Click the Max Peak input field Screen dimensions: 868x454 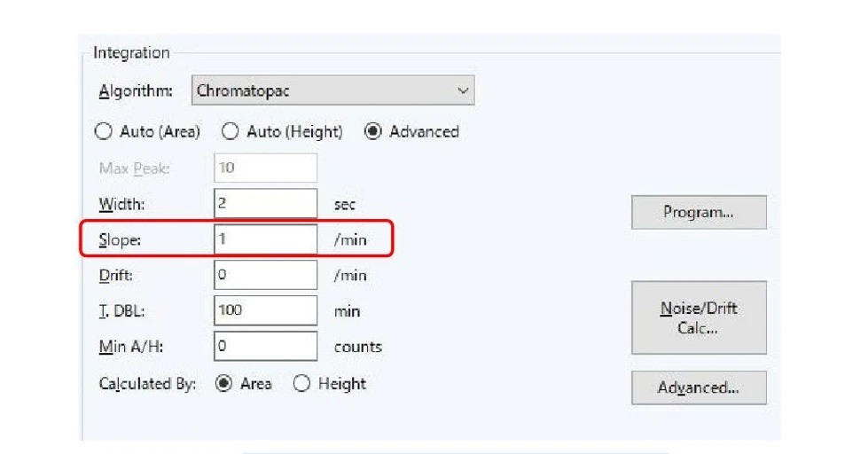click(265, 168)
